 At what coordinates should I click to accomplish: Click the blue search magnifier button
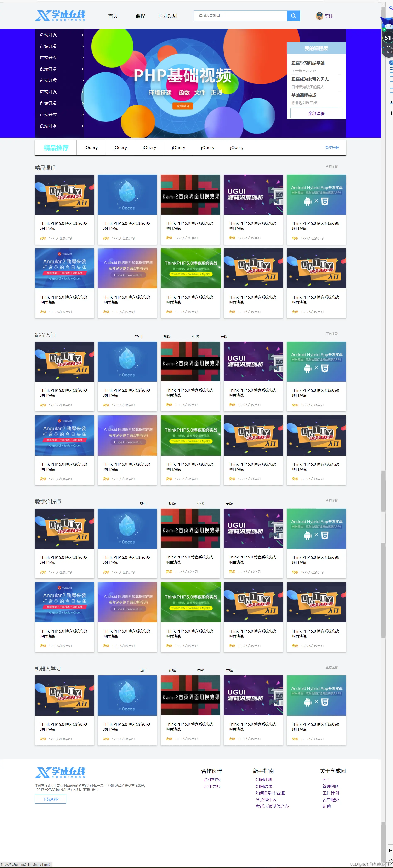(x=293, y=16)
